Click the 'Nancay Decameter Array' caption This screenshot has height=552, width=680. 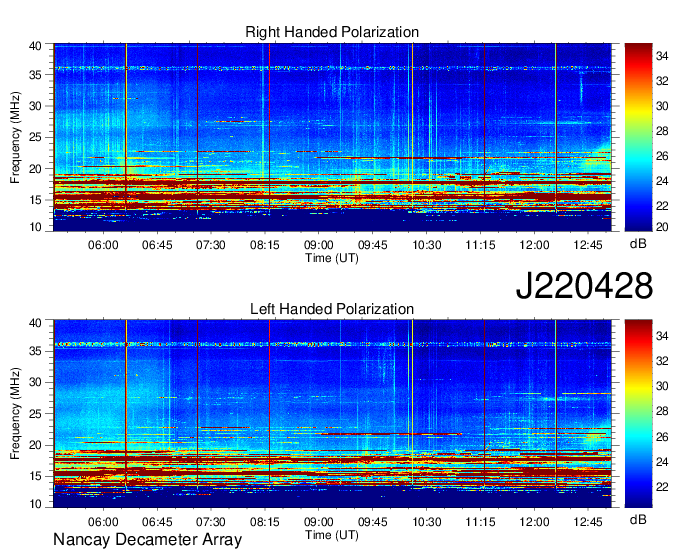pos(147,540)
